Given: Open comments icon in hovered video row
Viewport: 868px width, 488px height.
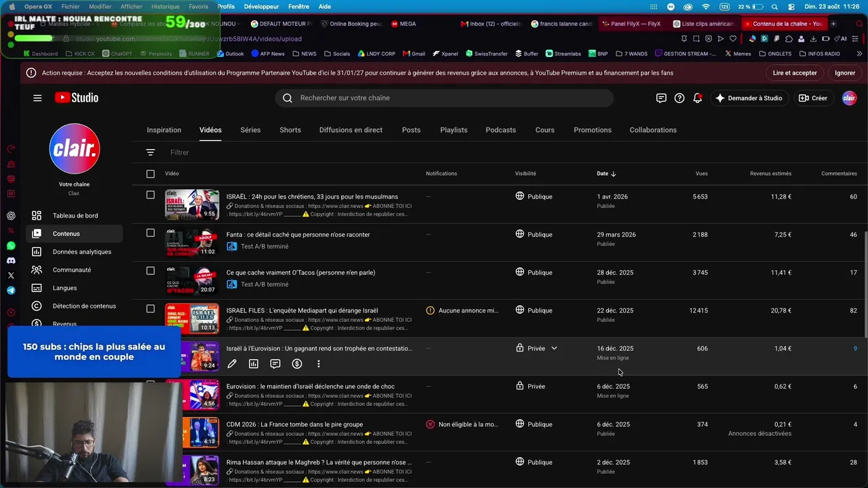Looking at the screenshot, I should click(x=275, y=364).
